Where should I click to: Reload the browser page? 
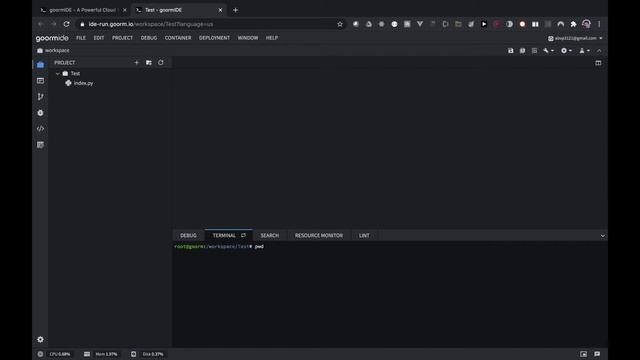point(67,24)
